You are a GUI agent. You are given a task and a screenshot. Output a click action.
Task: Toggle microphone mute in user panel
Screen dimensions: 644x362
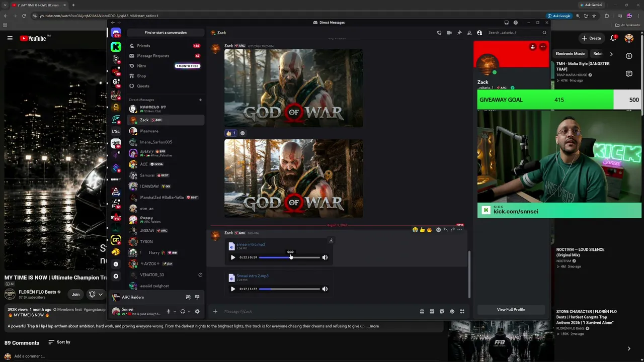click(169, 312)
